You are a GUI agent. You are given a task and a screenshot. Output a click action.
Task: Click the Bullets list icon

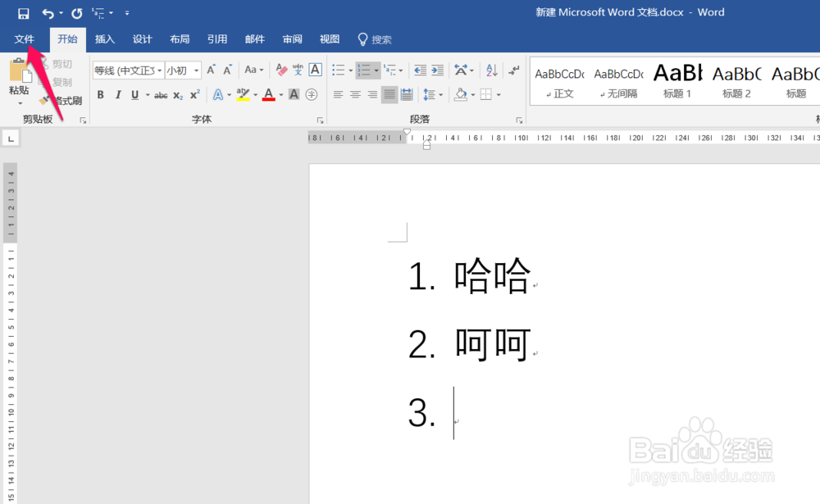[339, 70]
